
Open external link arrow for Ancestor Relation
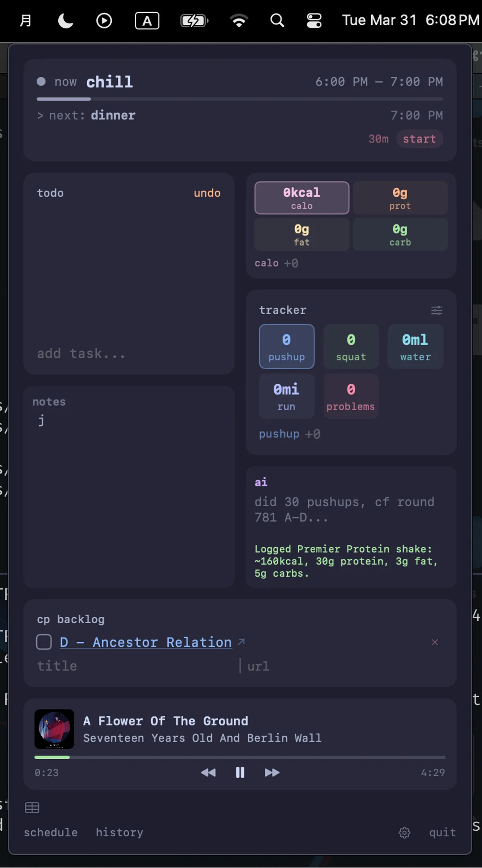pos(241,642)
